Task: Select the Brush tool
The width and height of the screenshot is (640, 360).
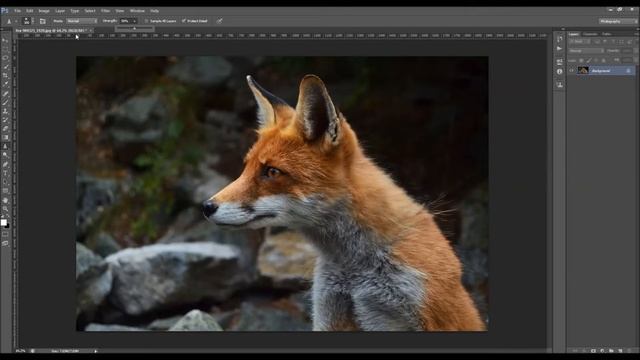Action: (5, 102)
